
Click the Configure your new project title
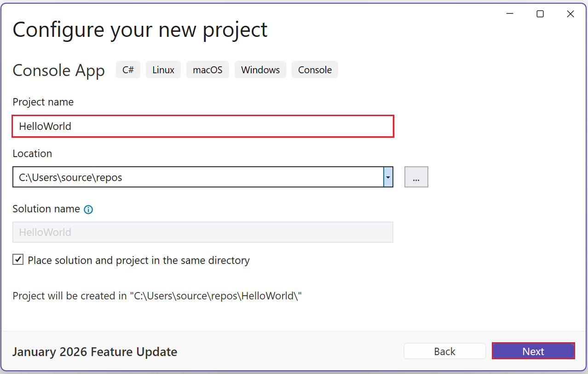pos(140,29)
